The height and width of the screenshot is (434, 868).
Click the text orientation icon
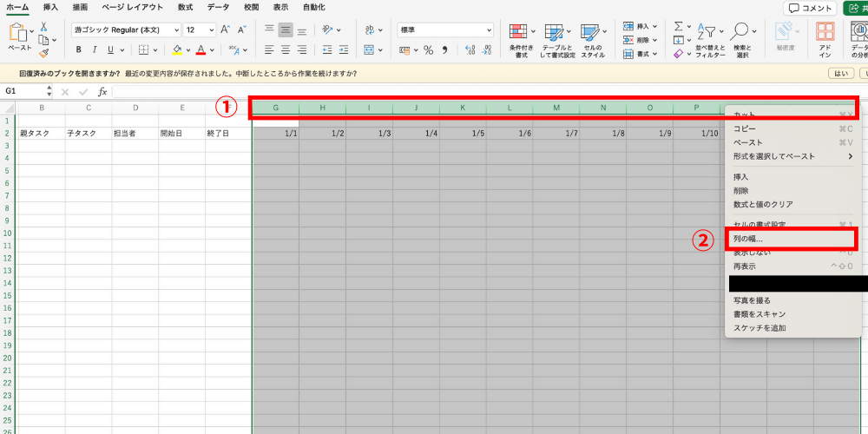(x=328, y=30)
